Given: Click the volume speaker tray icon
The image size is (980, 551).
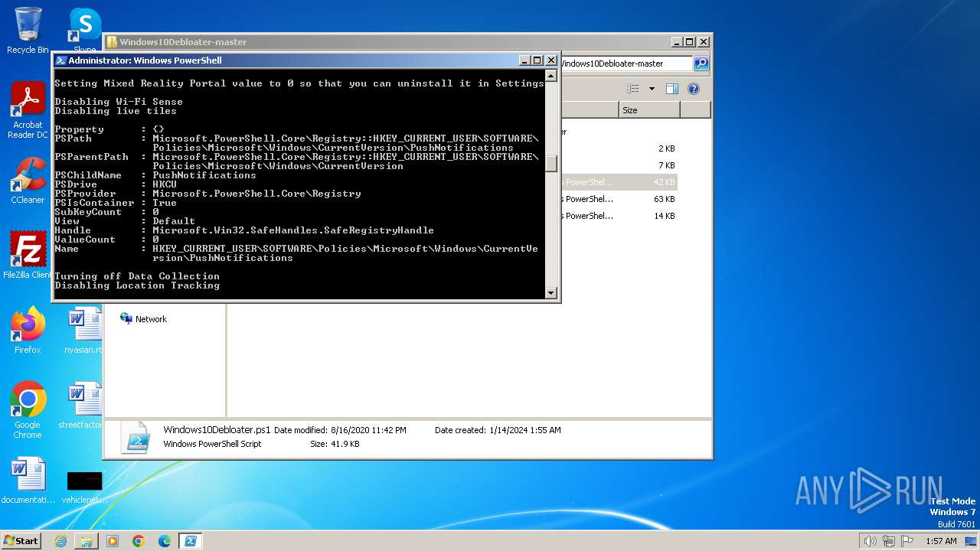Looking at the screenshot, I should point(871,541).
